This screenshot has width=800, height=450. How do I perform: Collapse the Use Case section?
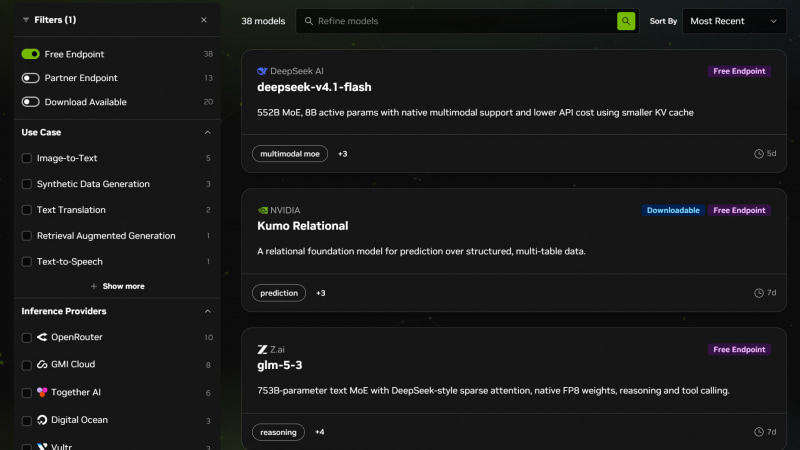[208, 133]
